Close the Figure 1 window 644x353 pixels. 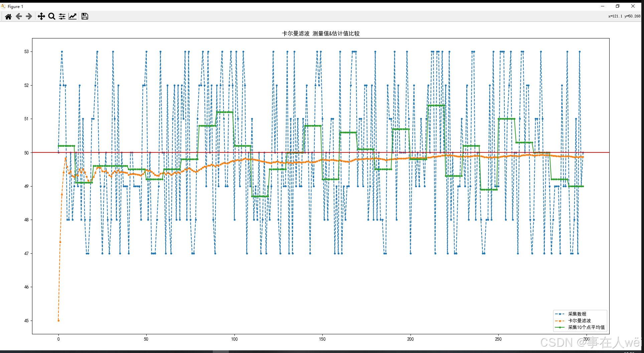click(633, 6)
